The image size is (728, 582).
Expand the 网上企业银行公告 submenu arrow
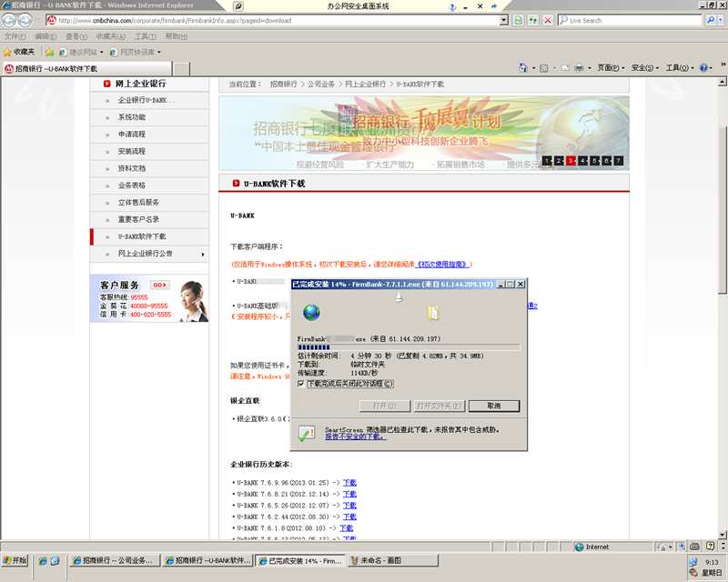(x=203, y=254)
